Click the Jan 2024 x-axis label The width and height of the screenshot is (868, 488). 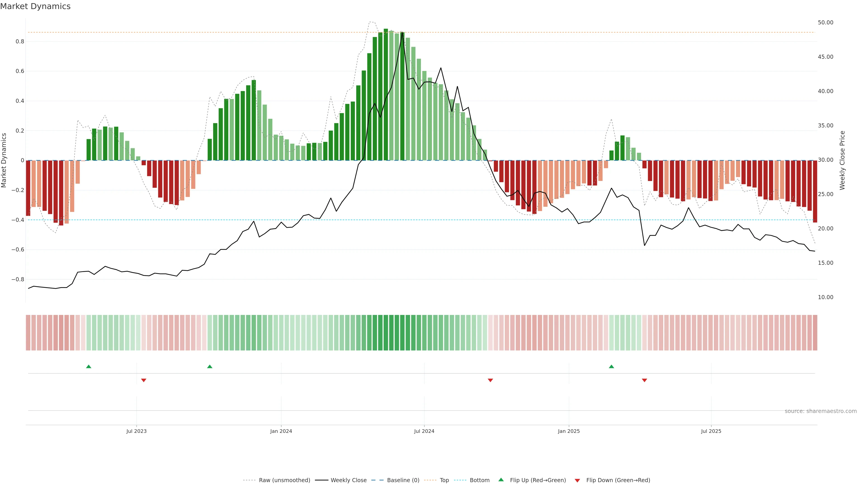[x=281, y=431]
